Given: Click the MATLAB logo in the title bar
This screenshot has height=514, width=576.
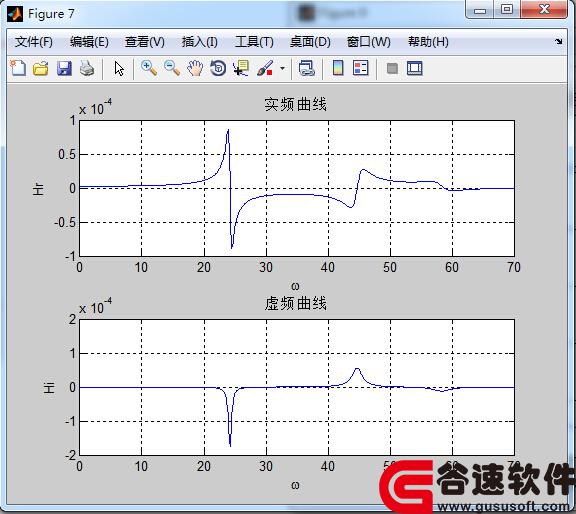Looking at the screenshot, I should [15, 14].
